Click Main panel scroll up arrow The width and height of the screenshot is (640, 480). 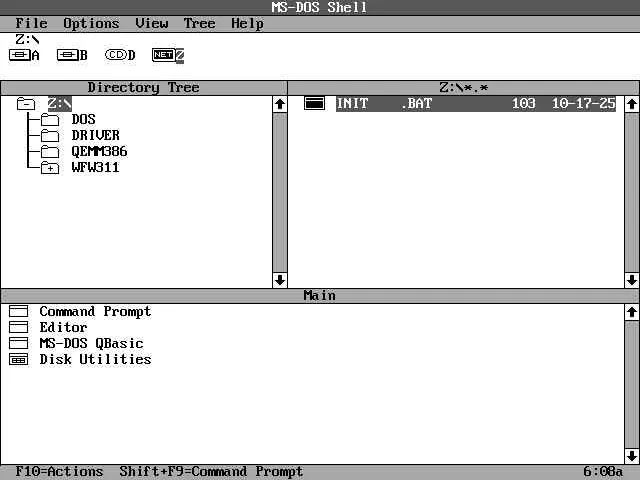(632, 312)
